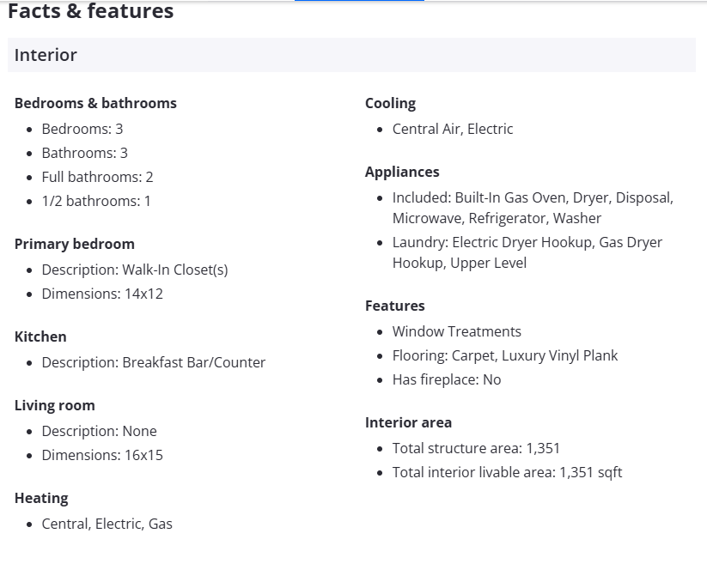Screen dimensions: 707x588
Task: Click the Primary bedroom subheading
Action: [x=75, y=244]
